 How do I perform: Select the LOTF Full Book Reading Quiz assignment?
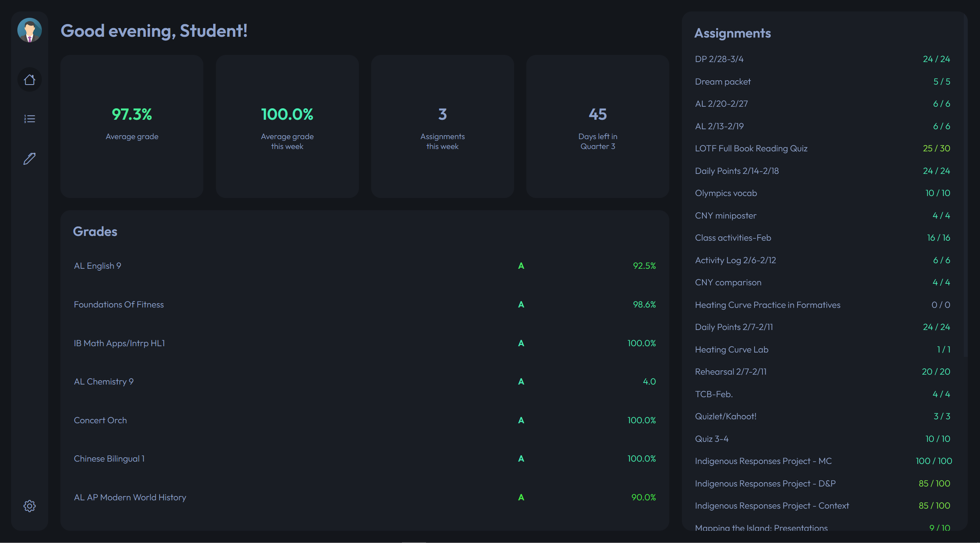822,149
